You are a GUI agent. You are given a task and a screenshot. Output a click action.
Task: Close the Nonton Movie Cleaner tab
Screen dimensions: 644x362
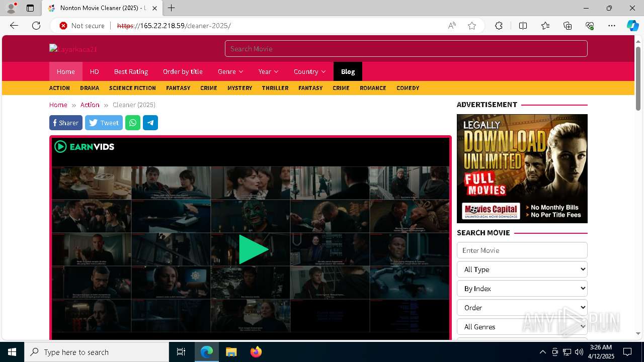pos(154,8)
